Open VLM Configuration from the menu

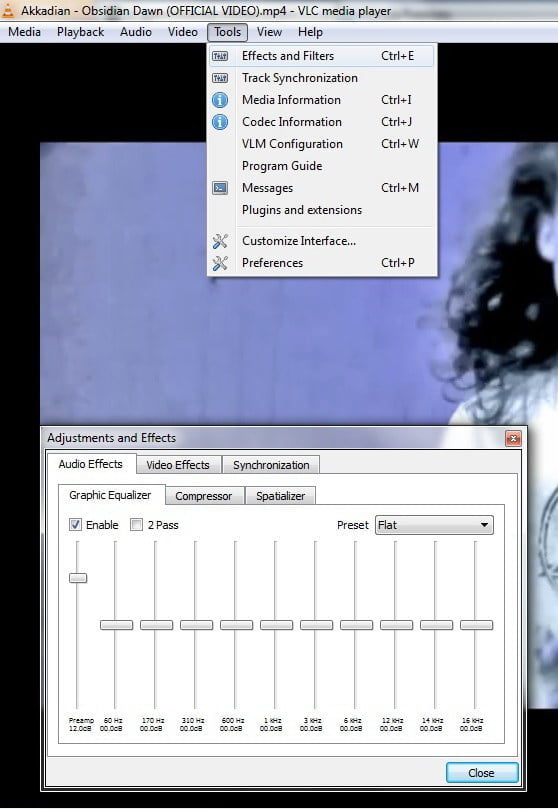[x=322, y=144]
